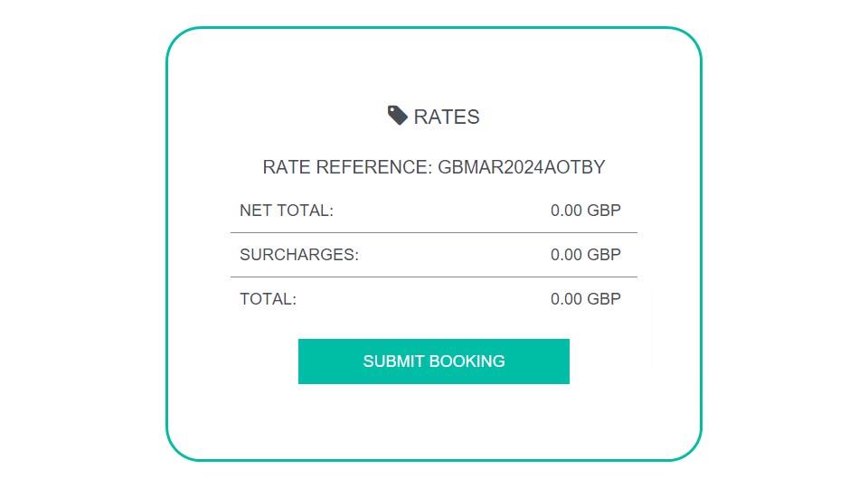Image resolution: width=868 pixels, height=488 pixels.
Task: Click the teal rounded border of the card
Action: click(433, 27)
